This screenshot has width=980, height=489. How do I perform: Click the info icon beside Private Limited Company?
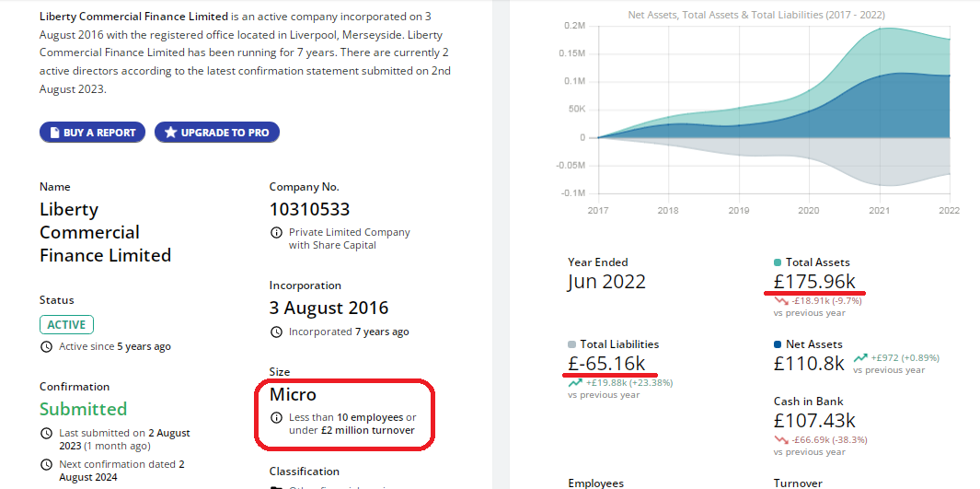pos(276,233)
